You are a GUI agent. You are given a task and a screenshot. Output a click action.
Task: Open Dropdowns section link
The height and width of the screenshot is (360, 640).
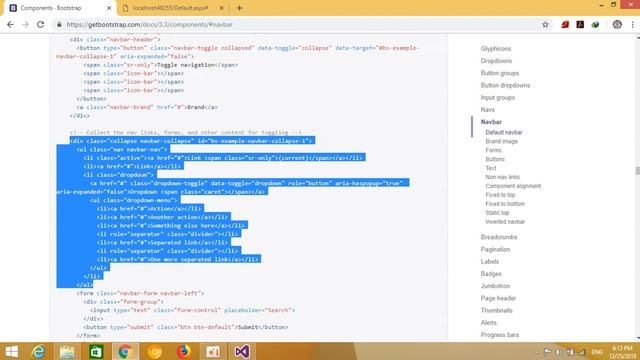496,61
